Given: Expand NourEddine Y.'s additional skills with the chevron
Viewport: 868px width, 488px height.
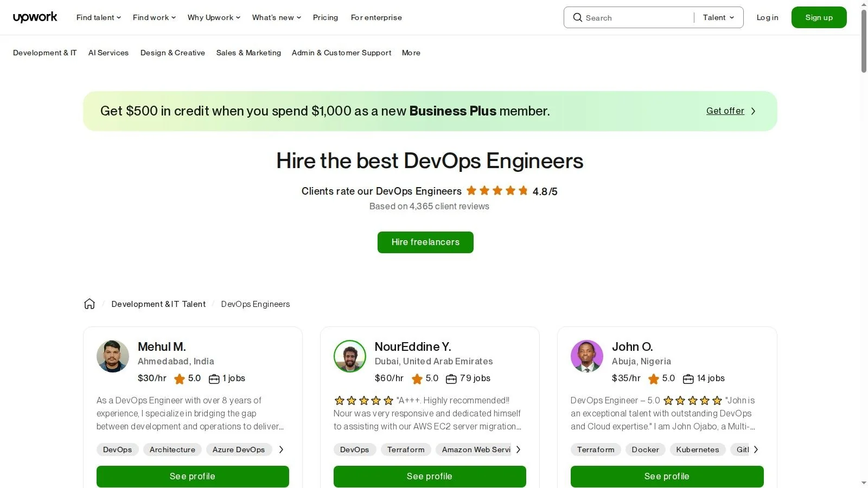Looking at the screenshot, I should (x=518, y=450).
